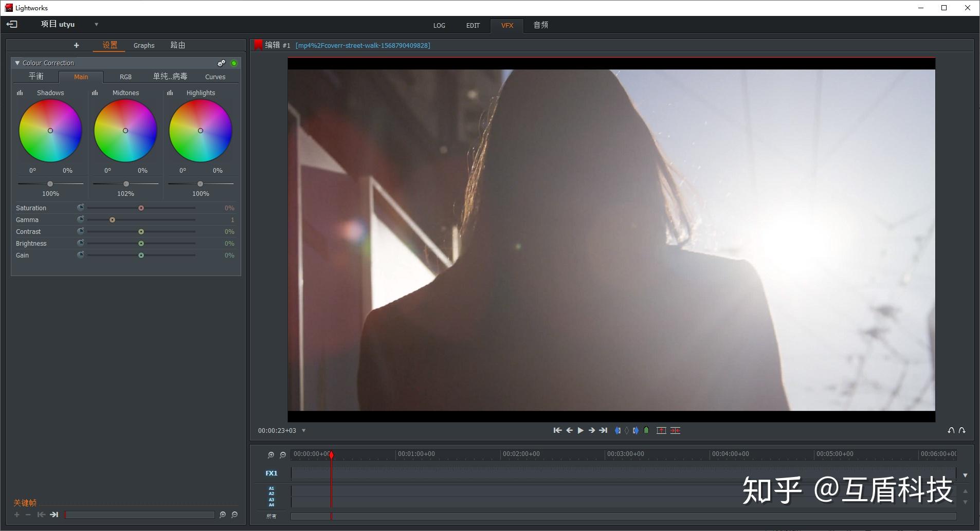This screenshot has height=531, width=980.
Task: Toggle keyframing for Brightness
Action: coord(80,243)
